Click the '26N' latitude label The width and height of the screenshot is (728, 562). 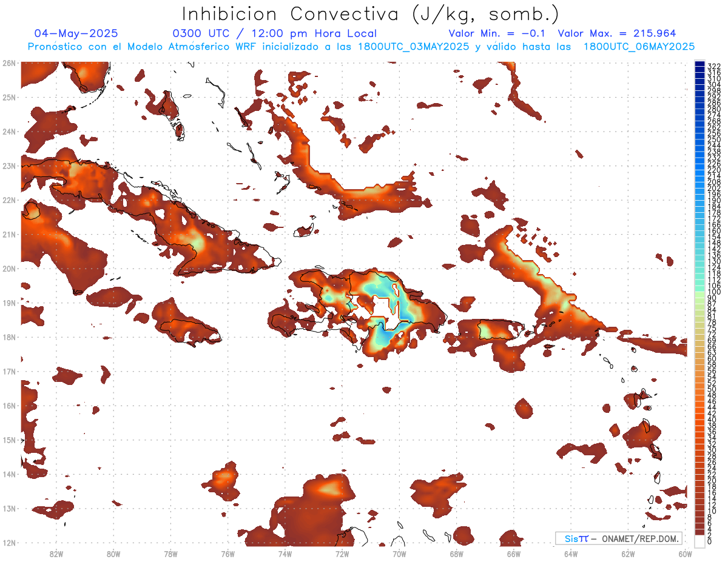[9, 63]
